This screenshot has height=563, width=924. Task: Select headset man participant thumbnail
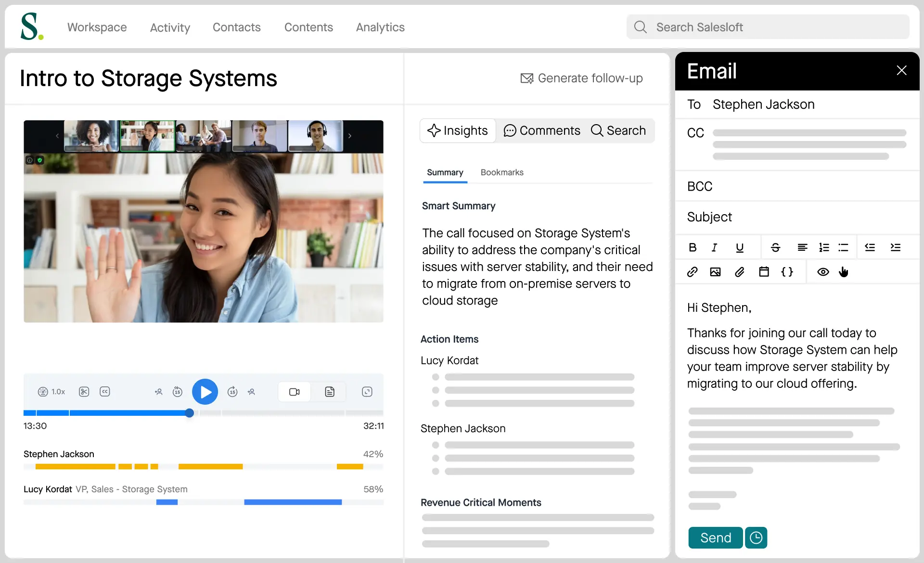tap(315, 136)
